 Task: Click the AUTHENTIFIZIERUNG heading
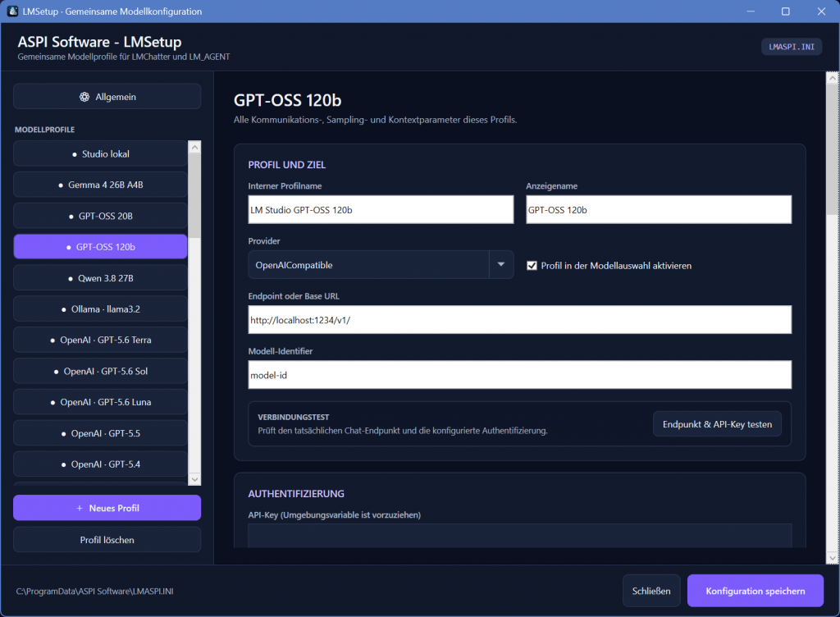(x=296, y=494)
